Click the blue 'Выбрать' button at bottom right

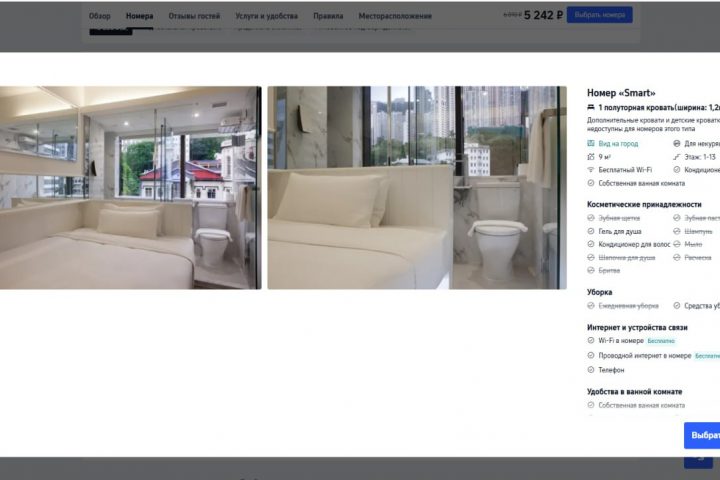(x=702, y=435)
